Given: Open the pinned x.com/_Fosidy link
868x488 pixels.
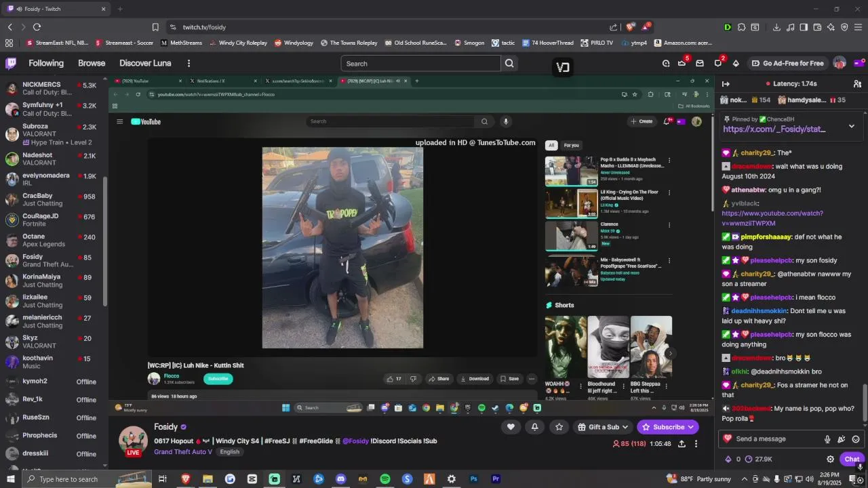Looking at the screenshot, I should [774, 129].
